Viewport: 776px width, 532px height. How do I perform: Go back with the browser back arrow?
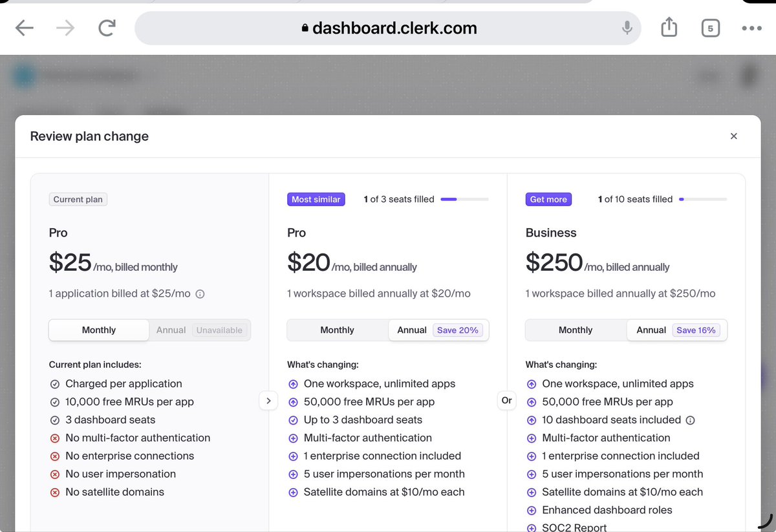25,28
